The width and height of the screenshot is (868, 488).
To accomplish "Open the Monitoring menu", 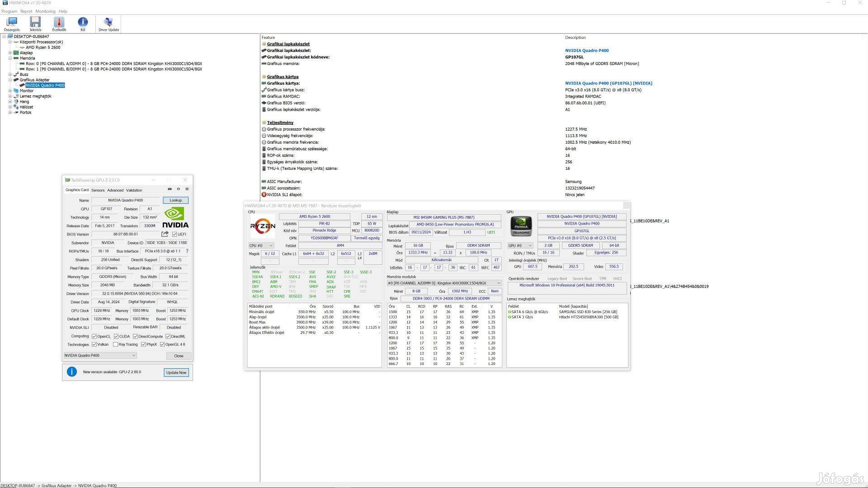I will click(45, 11).
